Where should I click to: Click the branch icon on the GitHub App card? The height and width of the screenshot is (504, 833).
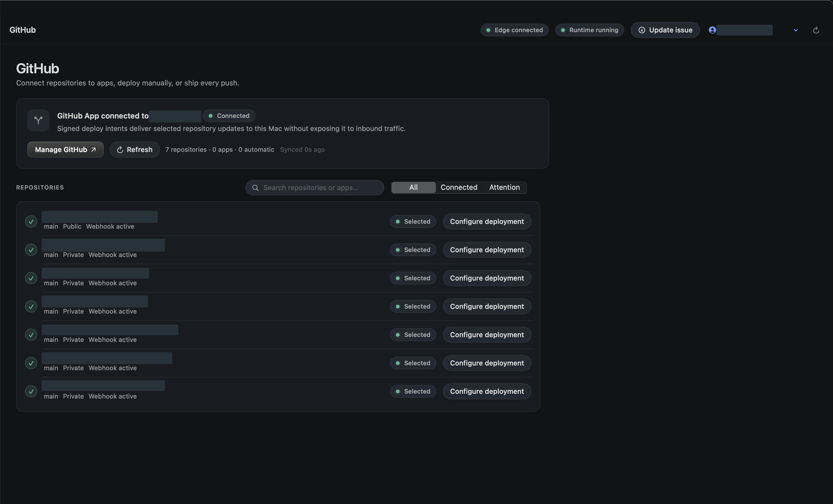pyautogui.click(x=38, y=120)
